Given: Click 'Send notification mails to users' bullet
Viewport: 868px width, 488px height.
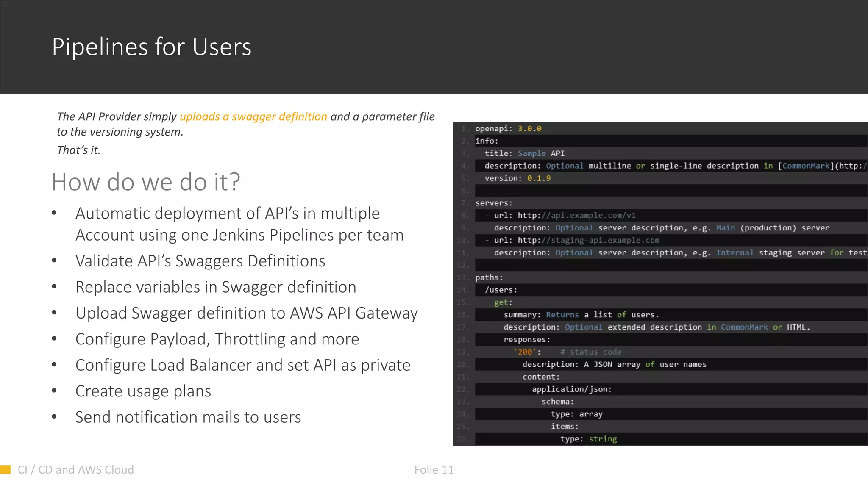Looking at the screenshot, I should (x=188, y=417).
